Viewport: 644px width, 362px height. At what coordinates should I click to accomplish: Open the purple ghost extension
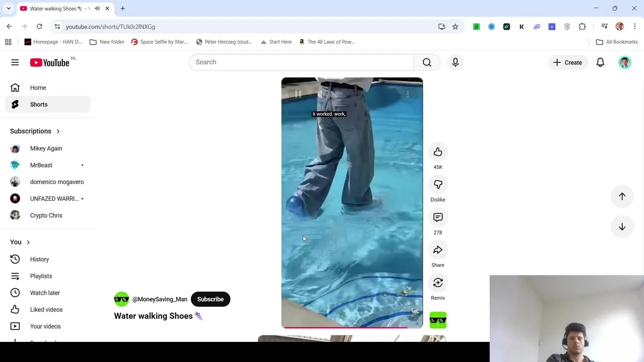[x=537, y=27]
